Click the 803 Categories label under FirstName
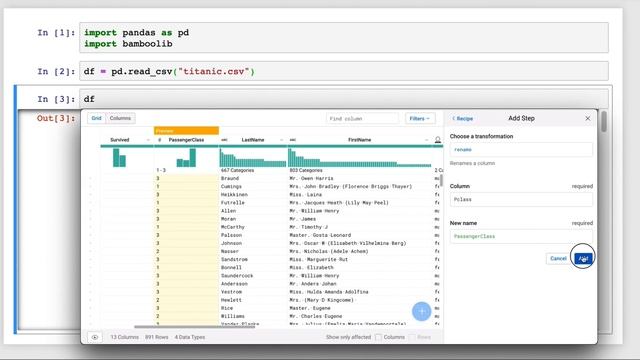Screen dimensions: 640x360 [x=306, y=170]
